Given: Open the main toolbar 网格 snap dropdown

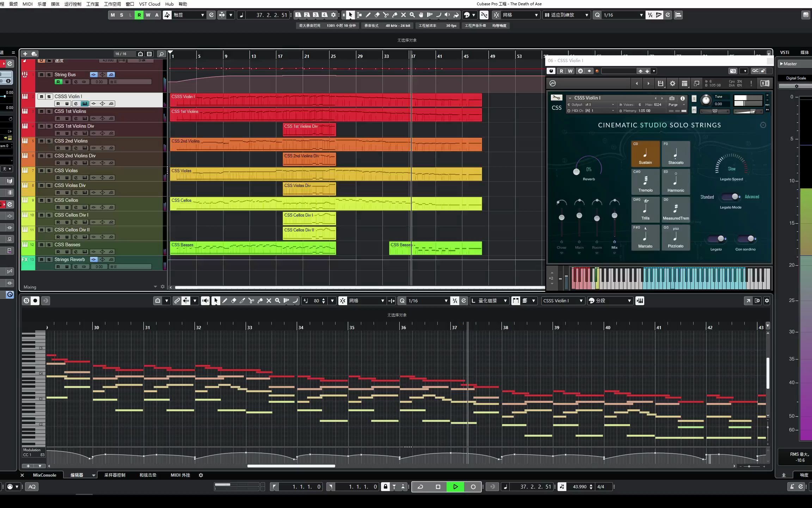Looking at the screenshot, I should [x=520, y=15].
